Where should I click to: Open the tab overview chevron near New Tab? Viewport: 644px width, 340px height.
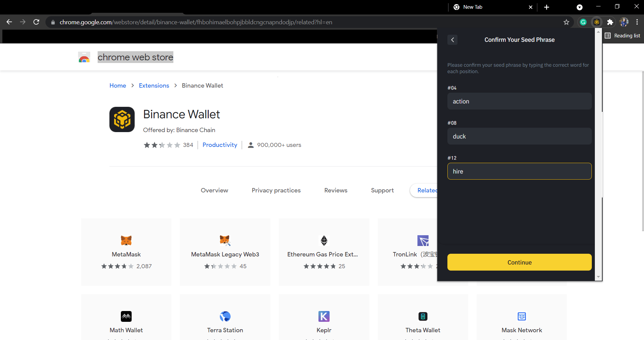[x=579, y=7]
